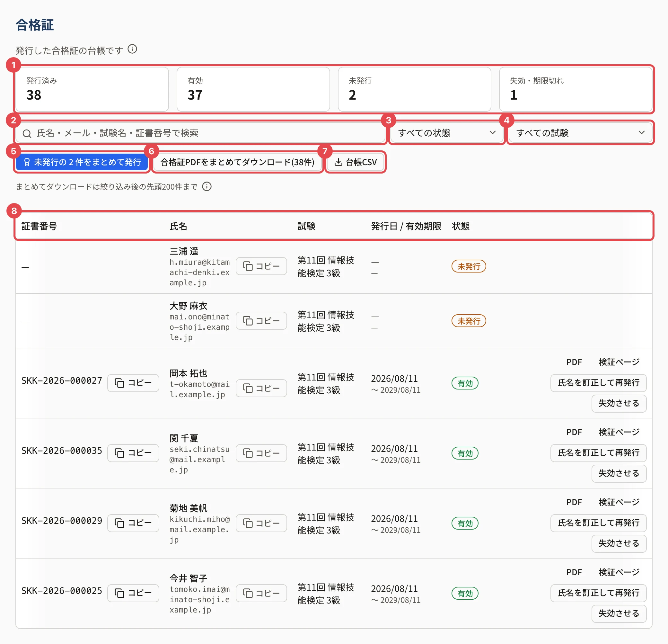Copy email of 大野 麻衣
Screen dimensions: 668x644
(261, 321)
